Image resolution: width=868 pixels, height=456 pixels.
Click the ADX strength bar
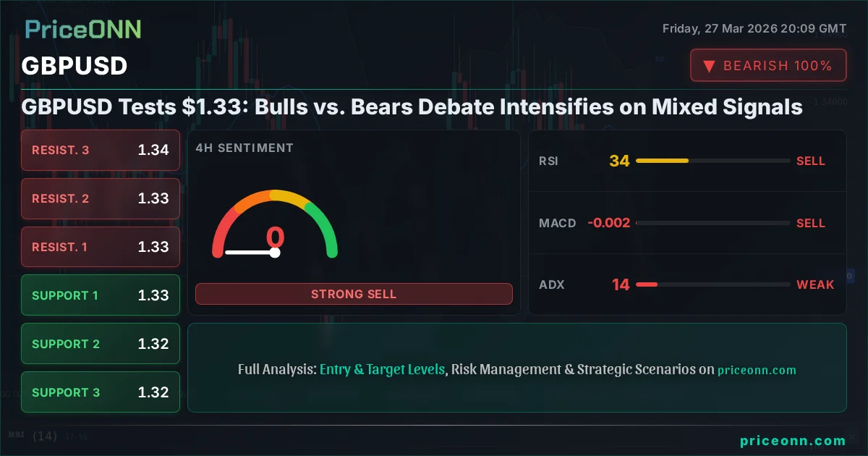tap(712, 284)
